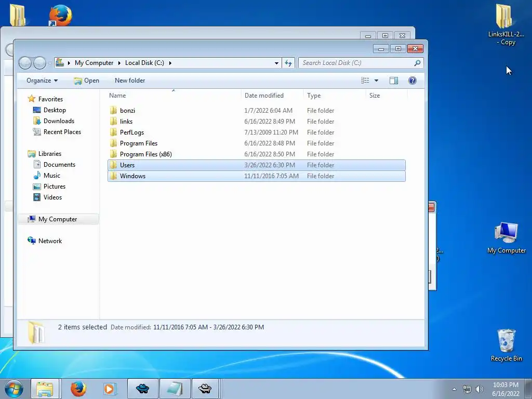This screenshot has height=399, width=532.
Task: Select the LinksKILL-2... - Copy desktop folder
Action: click(506, 24)
